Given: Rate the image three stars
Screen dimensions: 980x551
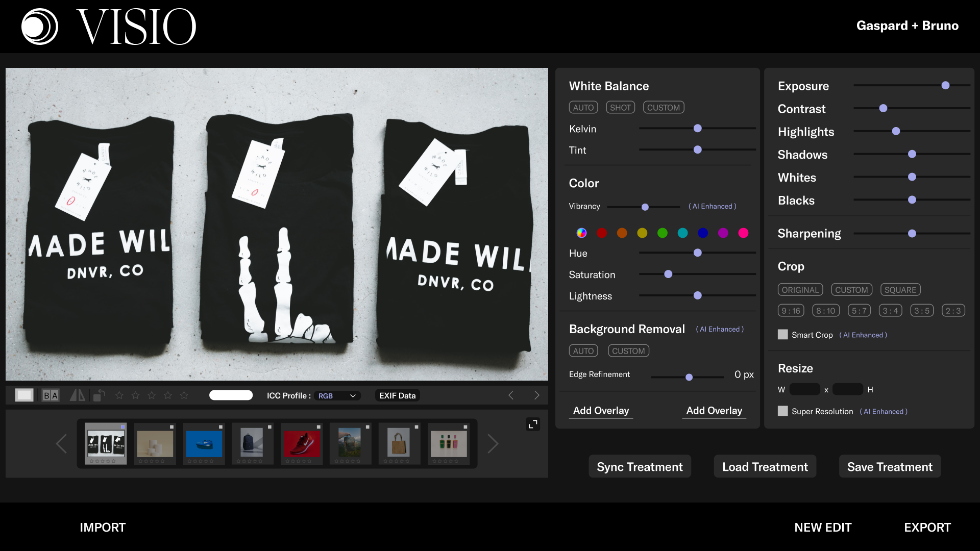Looking at the screenshot, I should [152, 395].
